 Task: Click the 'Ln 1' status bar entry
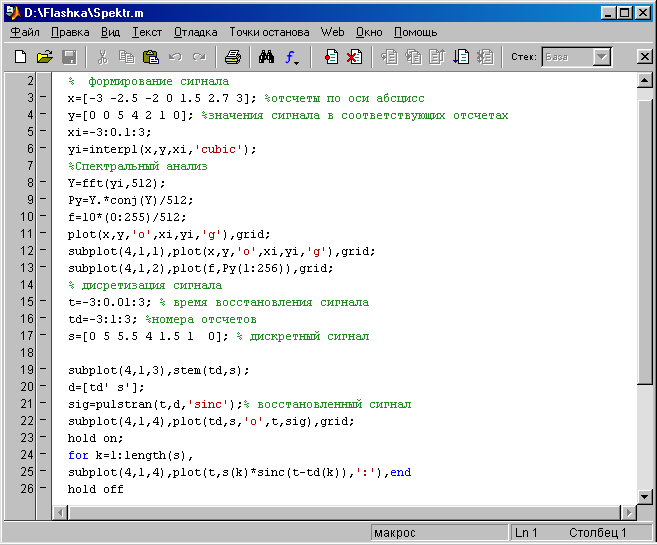(x=526, y=533)
